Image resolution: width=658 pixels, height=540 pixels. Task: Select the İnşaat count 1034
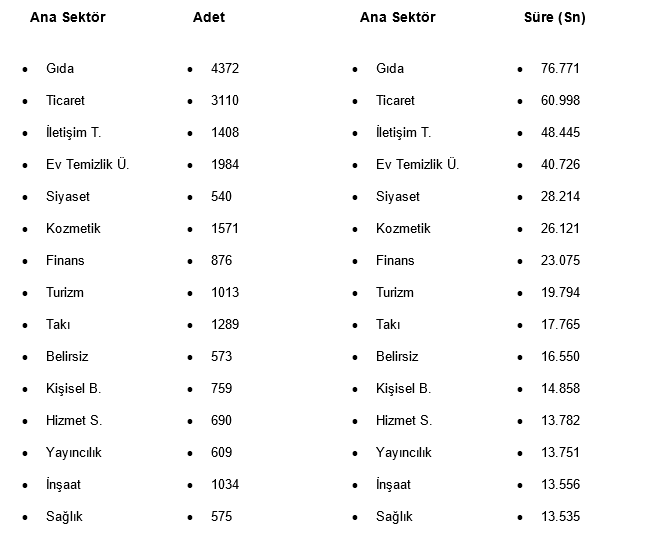[x=225, y=485]
